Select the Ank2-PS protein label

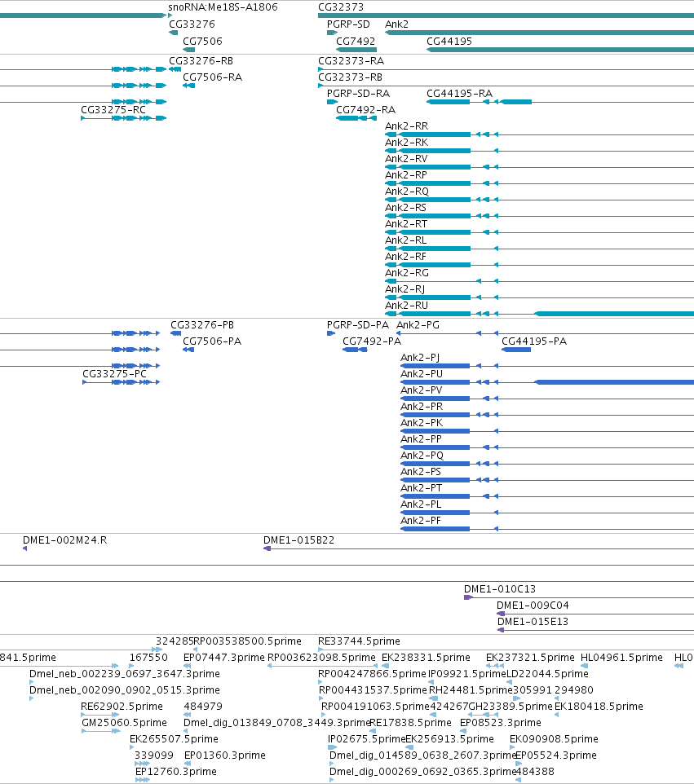(x=421, y=472)
